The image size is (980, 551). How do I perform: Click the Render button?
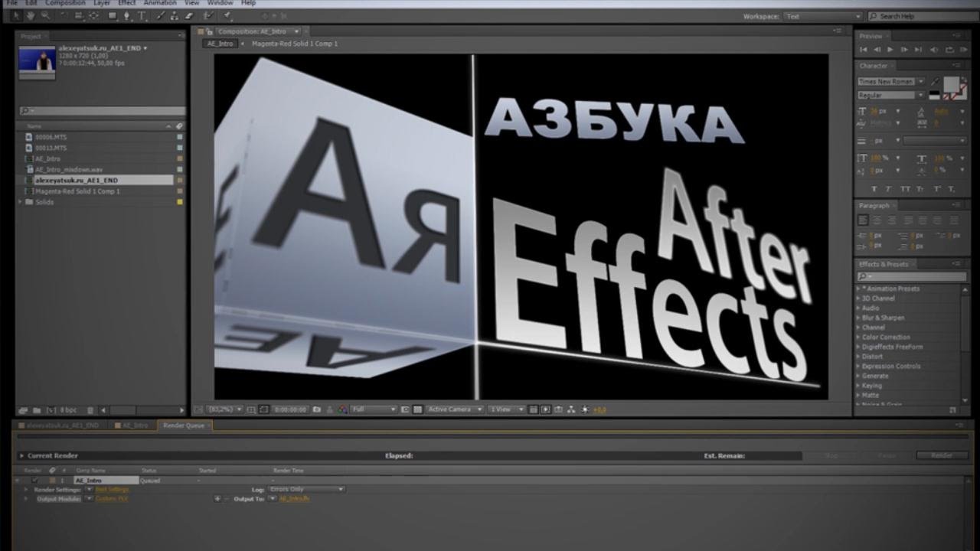click(942, 455)
